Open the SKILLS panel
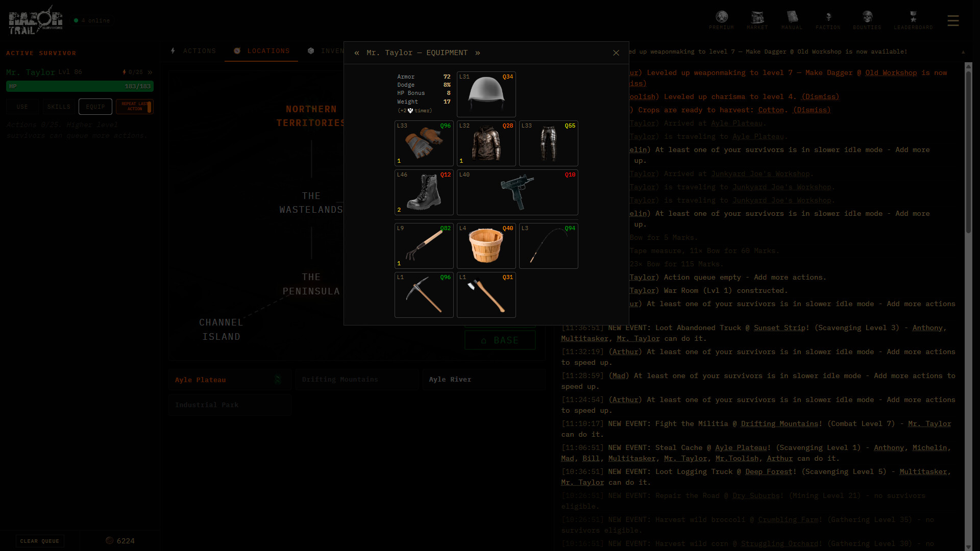980x551 pixels. coord(59,107)
